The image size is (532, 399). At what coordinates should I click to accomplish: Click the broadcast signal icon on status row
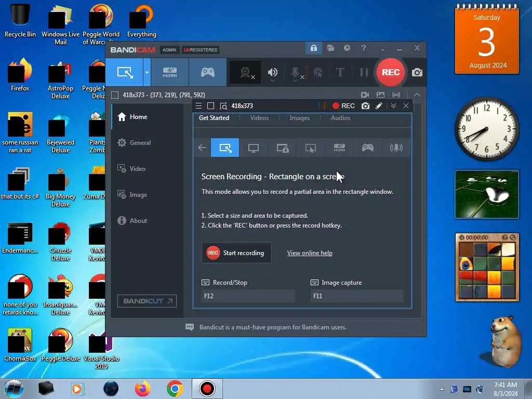396,95
